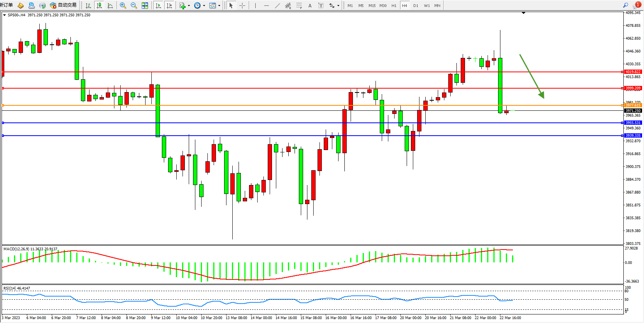Open the notification icon with red badge
644x323 pixels.
coord(637,5)
